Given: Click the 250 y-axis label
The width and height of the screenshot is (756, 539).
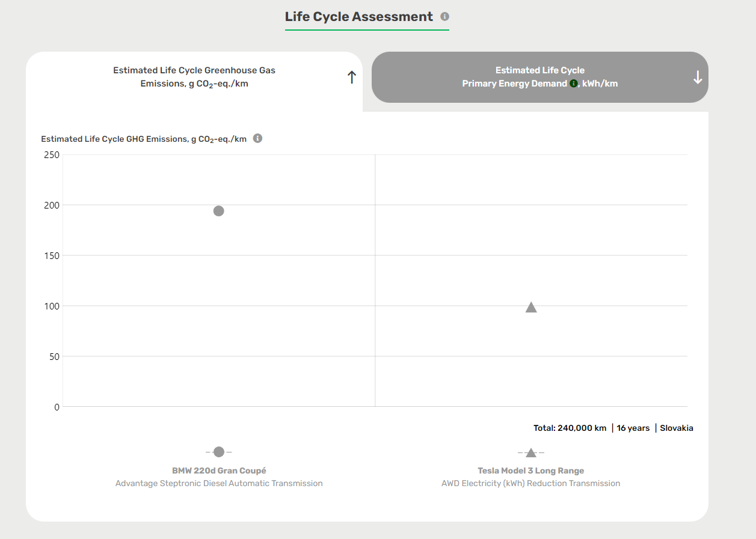Looking at the screenshot, I should coord(52,155).
